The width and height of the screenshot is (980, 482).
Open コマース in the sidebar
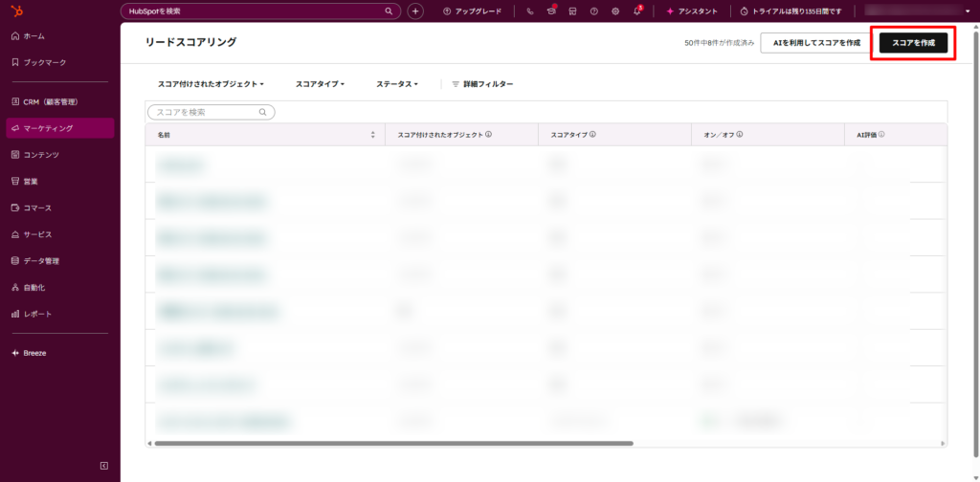32,208
